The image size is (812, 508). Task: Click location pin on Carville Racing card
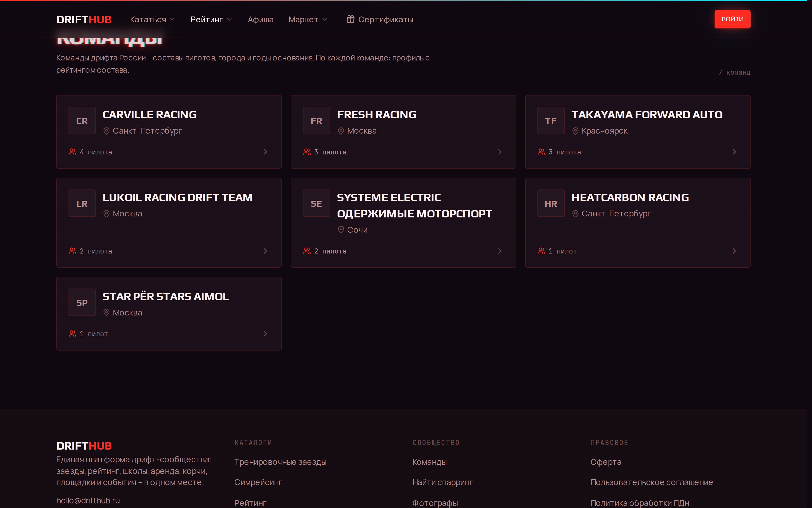pyautogui.click(x=106, y=131)
